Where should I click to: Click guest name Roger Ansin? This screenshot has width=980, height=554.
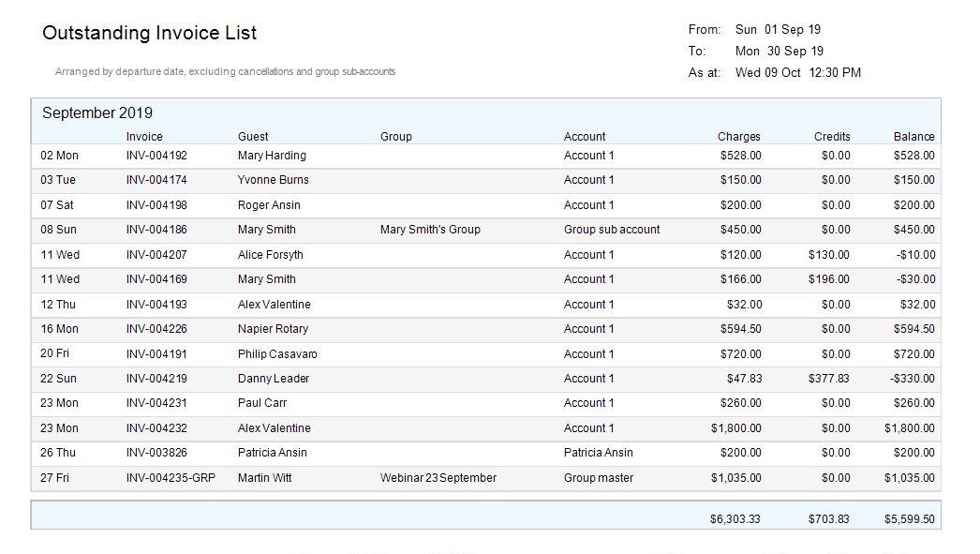pyautogui.click(x=269, y=205)
